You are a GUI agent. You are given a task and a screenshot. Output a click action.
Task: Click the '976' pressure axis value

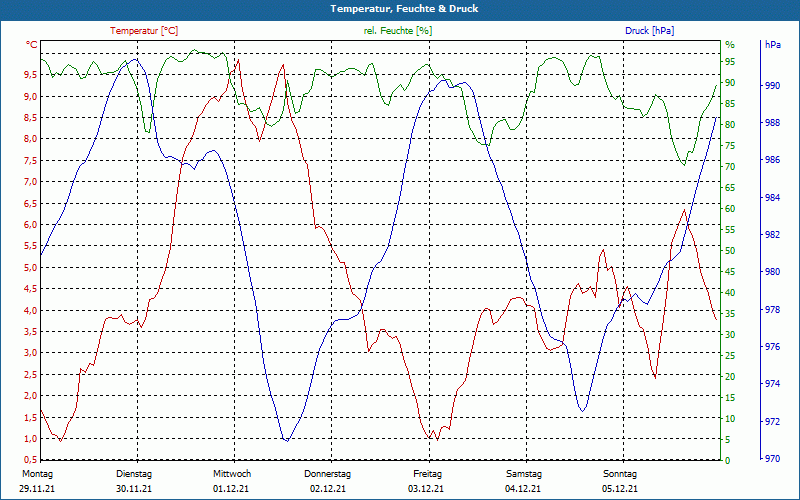pos(772,347)
